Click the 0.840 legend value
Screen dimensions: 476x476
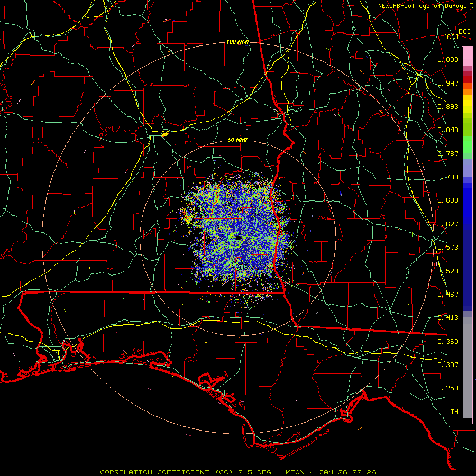[448, 130]
